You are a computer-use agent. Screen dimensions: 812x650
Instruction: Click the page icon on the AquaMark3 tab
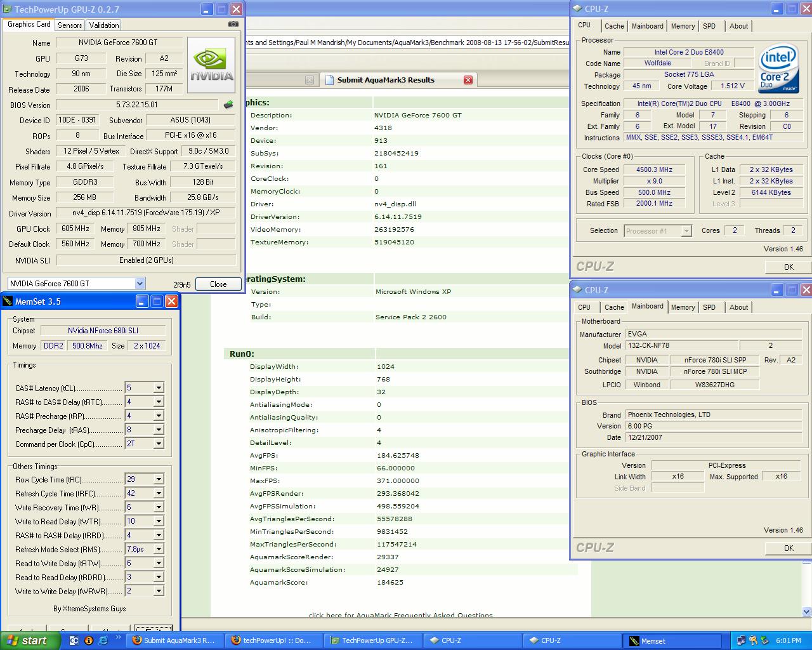click(x=329, y=79)
